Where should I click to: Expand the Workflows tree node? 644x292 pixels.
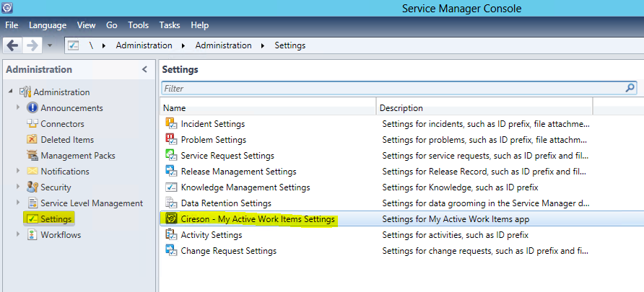coord(19,235)
